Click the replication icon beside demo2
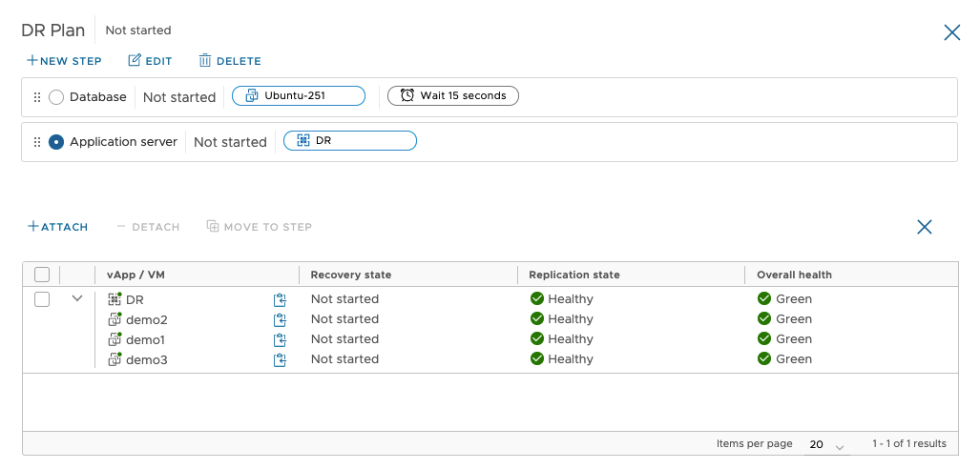The width and height of the screenshot is (980, 469). point(280,319)
